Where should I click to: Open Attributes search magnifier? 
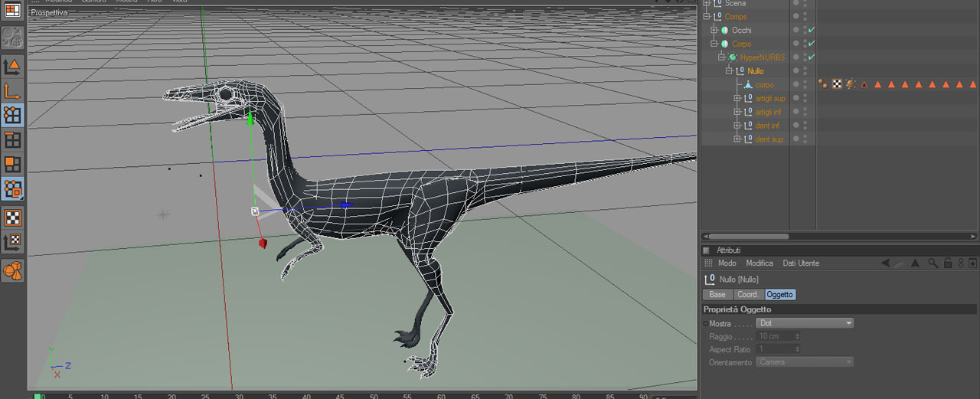[x=933, y=263]
